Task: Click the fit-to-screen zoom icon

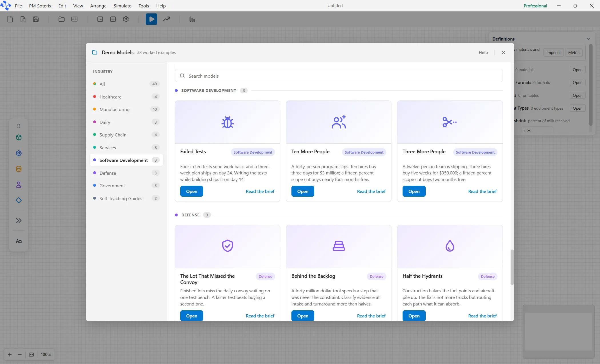Action: (31, 355)
